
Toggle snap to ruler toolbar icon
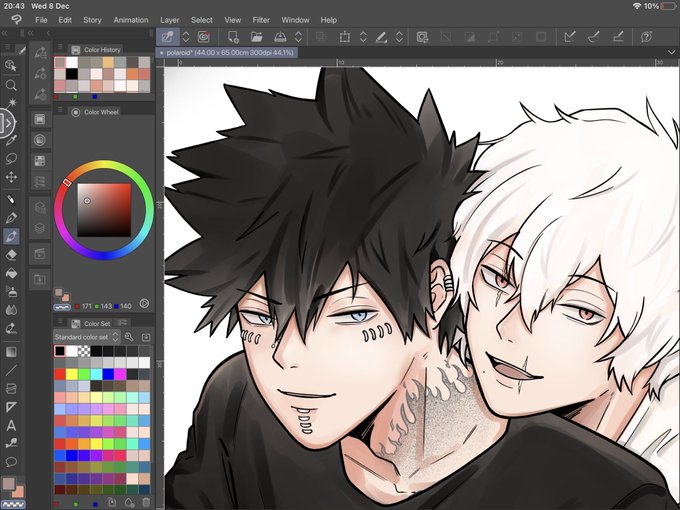(569, 37)
